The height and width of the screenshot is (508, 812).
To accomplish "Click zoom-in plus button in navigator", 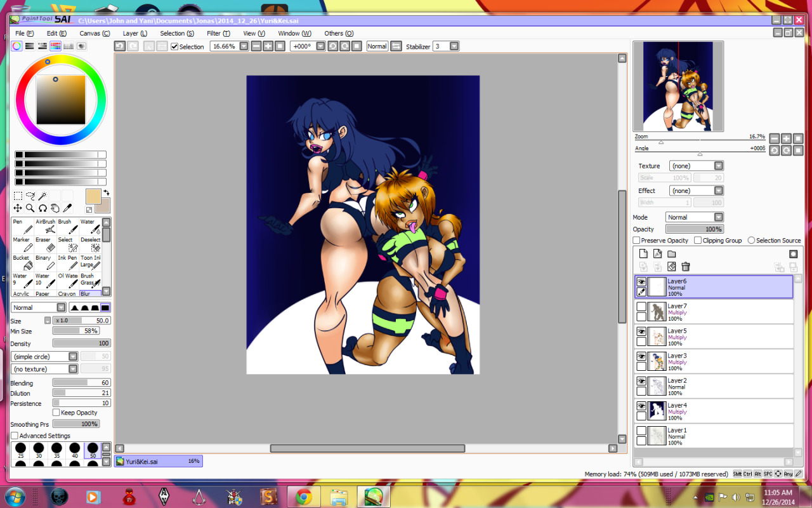I will coord(786,138).
